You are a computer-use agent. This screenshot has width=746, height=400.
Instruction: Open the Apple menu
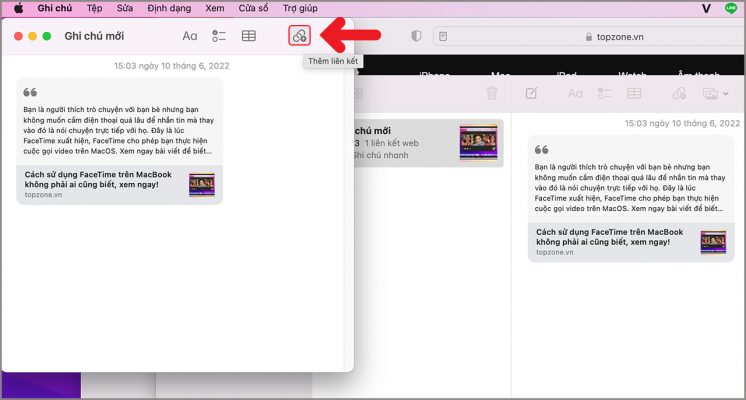(18, 8)
